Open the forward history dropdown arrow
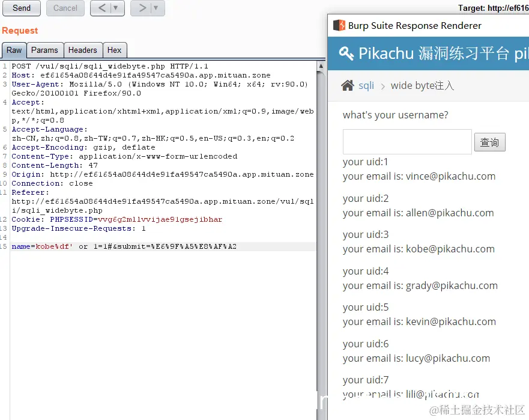 click(156, 8)
